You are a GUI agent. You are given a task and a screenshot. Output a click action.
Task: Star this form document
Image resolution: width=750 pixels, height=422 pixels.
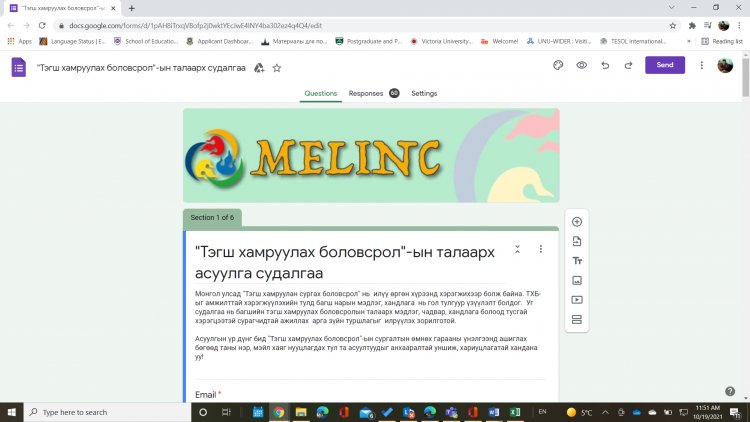(x=276, y=68)
